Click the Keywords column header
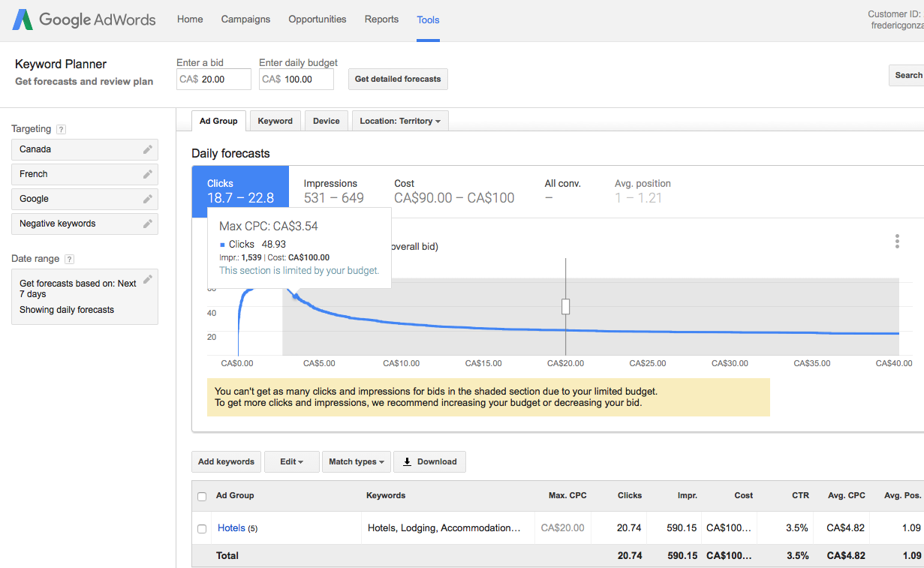The height and width of the screenshot is (568, 924). (x=386, y=496)
